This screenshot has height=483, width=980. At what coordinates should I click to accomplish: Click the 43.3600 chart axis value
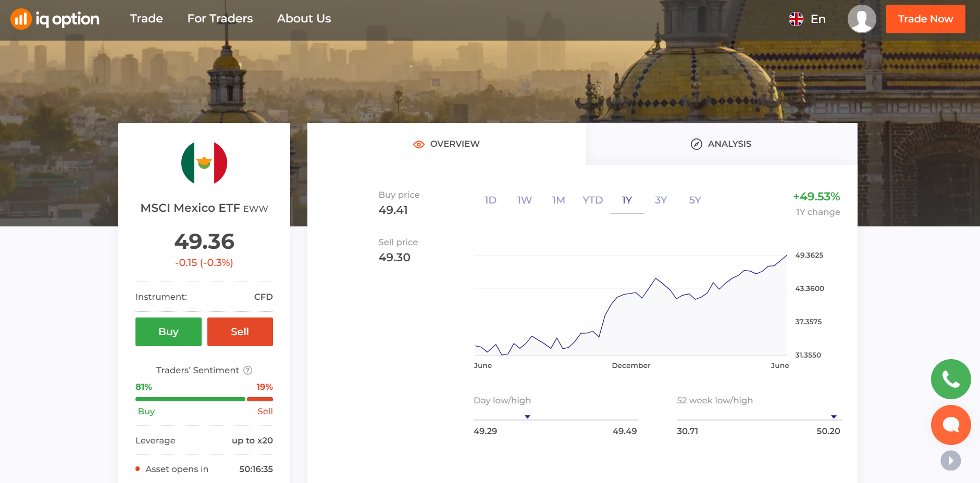pos(810,288)
